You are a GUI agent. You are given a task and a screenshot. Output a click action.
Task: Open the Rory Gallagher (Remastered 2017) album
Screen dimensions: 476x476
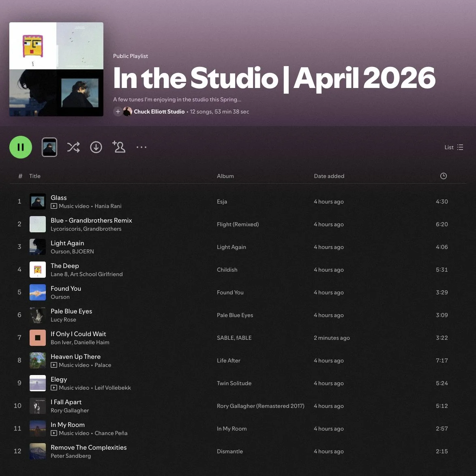pos(260,406)
